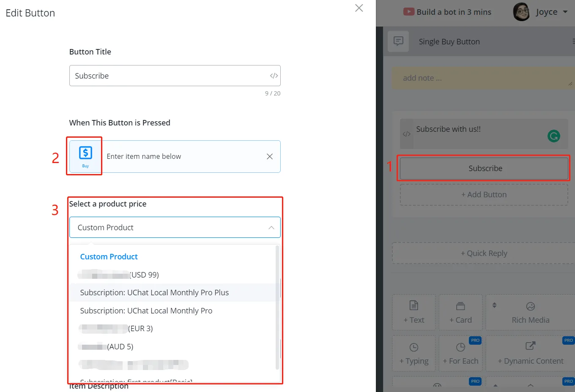Click the green Grammarly icon
The image size is (575, 392).
[554, 136]
